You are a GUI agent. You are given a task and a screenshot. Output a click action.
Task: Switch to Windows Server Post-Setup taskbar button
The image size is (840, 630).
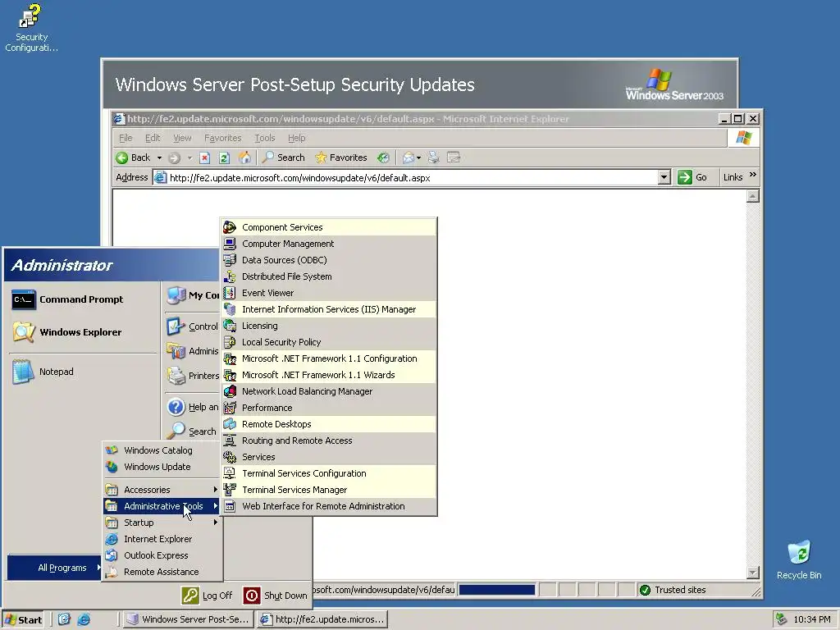tap(188, 619)
